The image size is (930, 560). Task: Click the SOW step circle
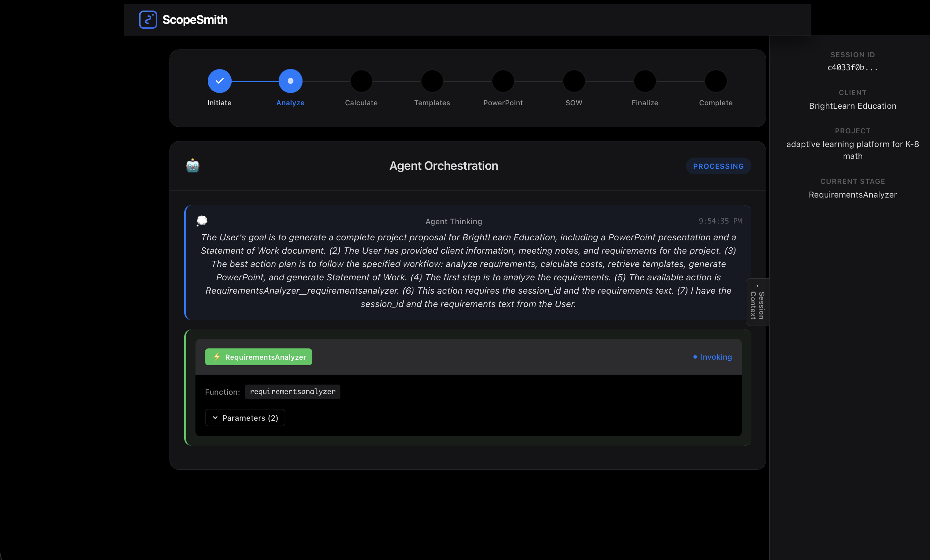pos(574,81)
